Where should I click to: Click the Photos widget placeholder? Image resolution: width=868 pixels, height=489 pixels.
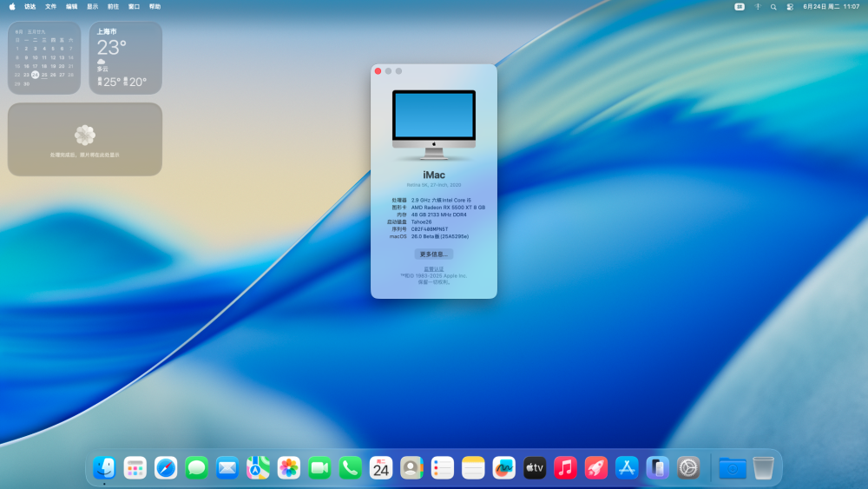[x=85, y=139]
